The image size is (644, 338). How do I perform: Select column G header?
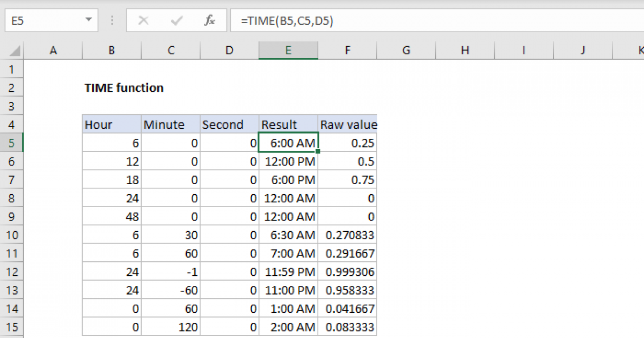406,50
